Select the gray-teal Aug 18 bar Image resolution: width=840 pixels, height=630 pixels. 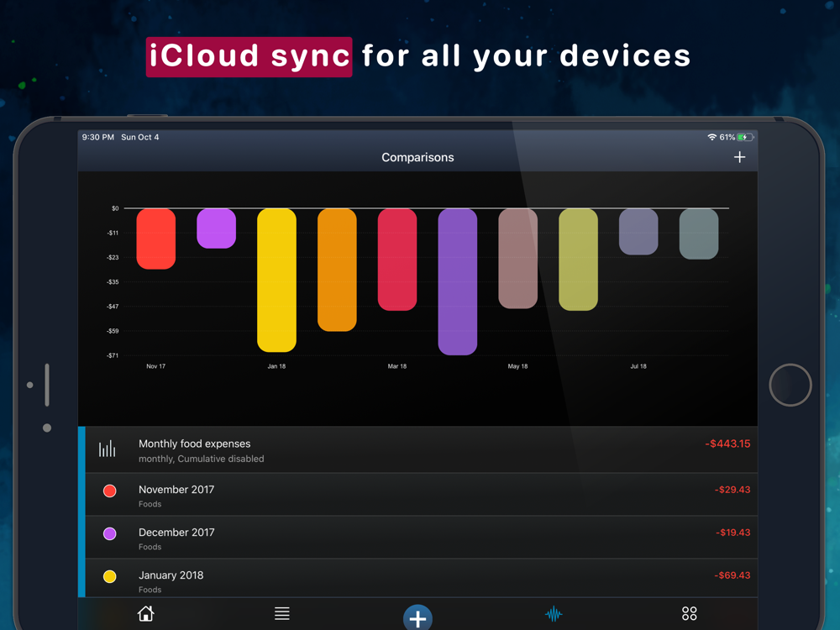699,234
